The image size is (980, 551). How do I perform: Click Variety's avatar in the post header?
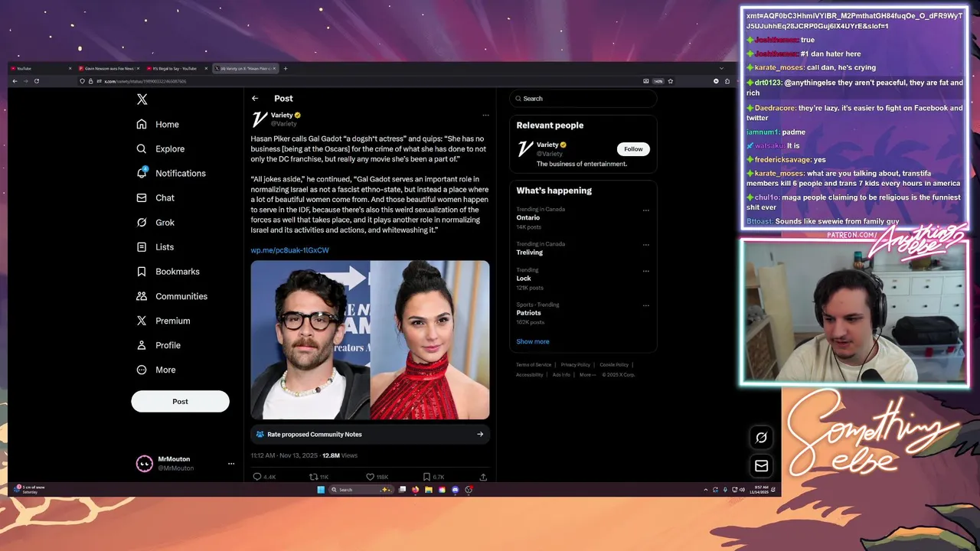tap(260, 119)
